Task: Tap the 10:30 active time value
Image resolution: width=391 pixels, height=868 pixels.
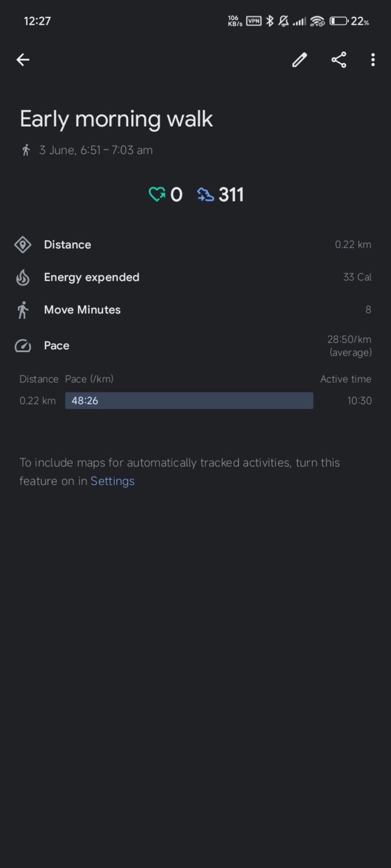Action: coord(359,401)
